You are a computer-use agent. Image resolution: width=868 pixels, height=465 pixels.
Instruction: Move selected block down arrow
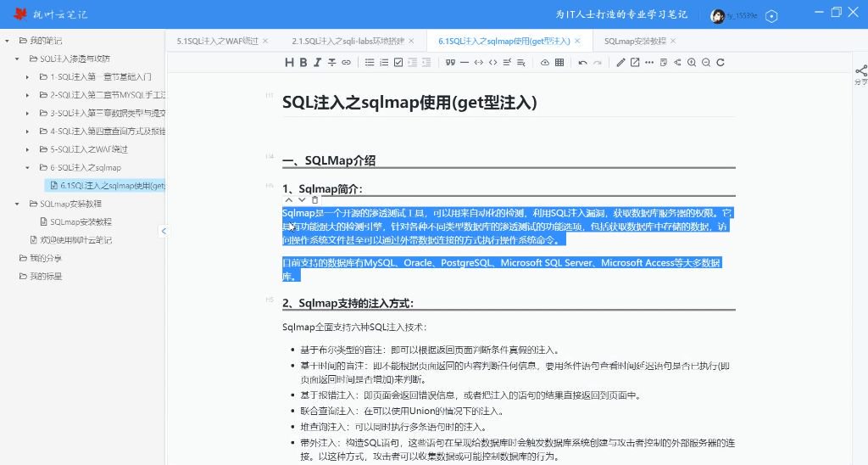pos(302,200)
